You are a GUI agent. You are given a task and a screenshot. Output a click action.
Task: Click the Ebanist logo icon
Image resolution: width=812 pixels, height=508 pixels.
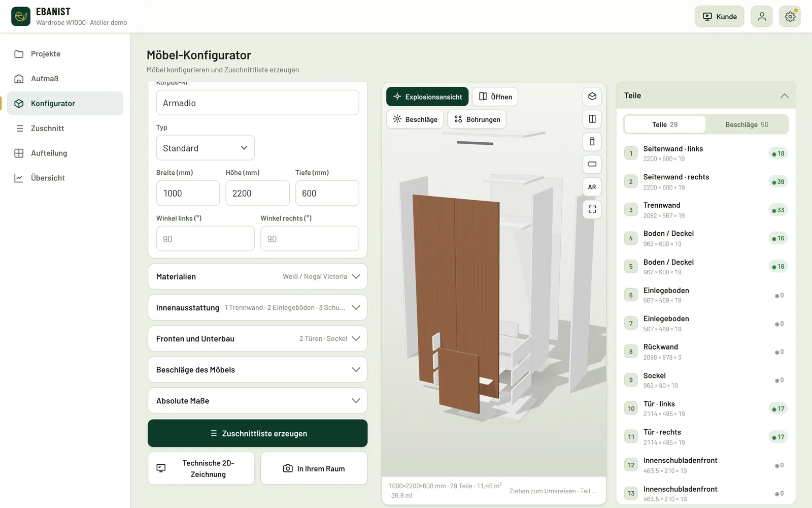pos(21,16)
